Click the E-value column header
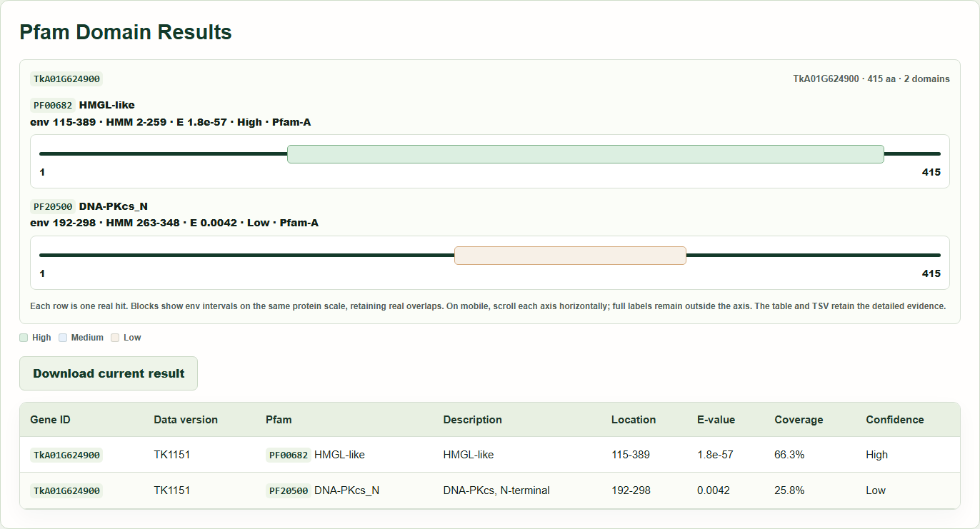This screenshot has width=980, height=529. [716, 420]
